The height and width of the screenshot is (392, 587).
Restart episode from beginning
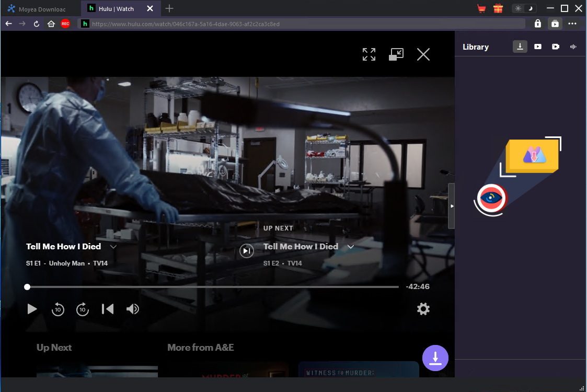click(108, 309)
